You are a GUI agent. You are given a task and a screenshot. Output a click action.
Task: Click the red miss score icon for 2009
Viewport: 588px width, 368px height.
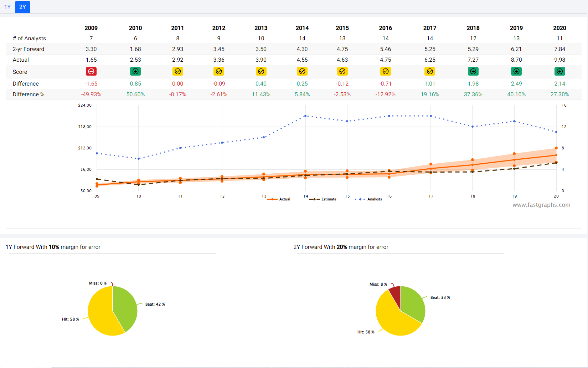pos(91,72)
